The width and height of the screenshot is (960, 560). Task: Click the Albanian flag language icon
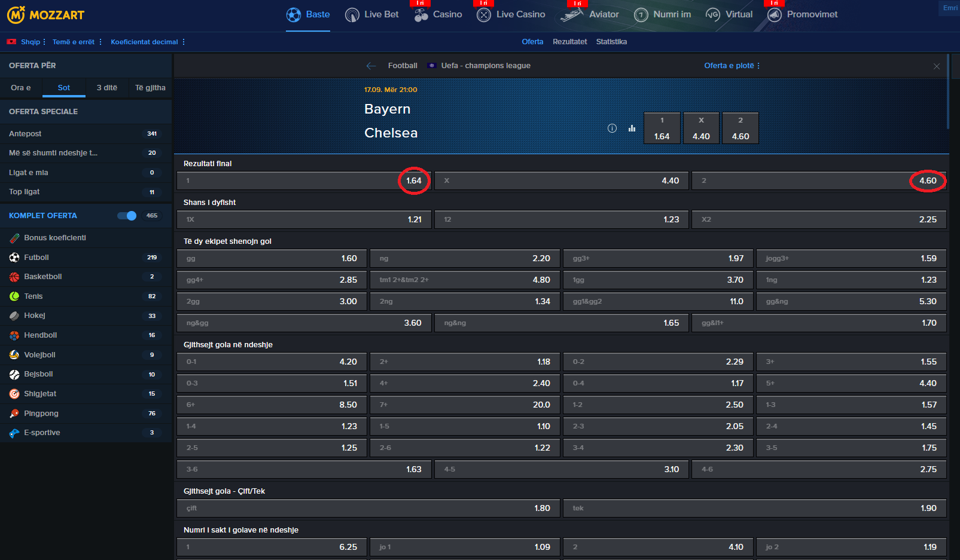pos(11,42)
